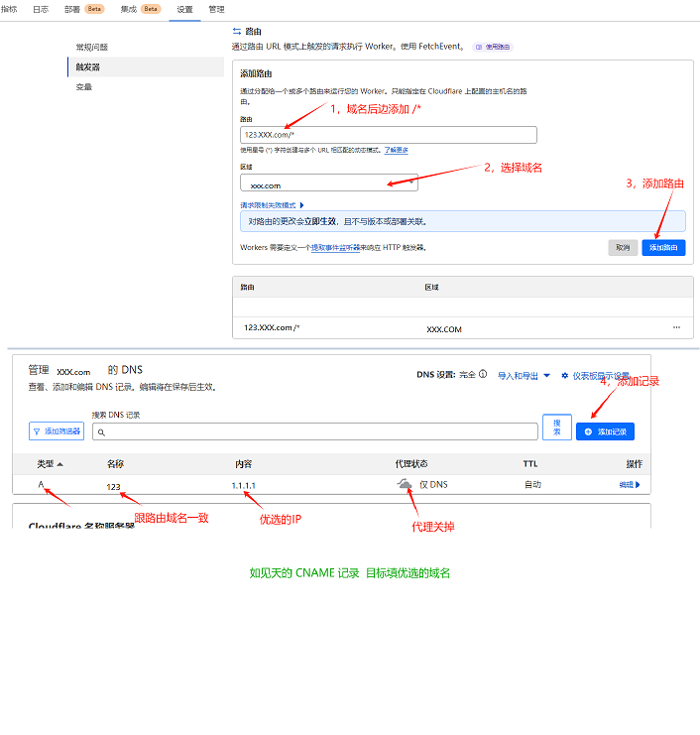Click the 名称 column header
This screenshot has height=735, width=700.
tap(115, 464)
